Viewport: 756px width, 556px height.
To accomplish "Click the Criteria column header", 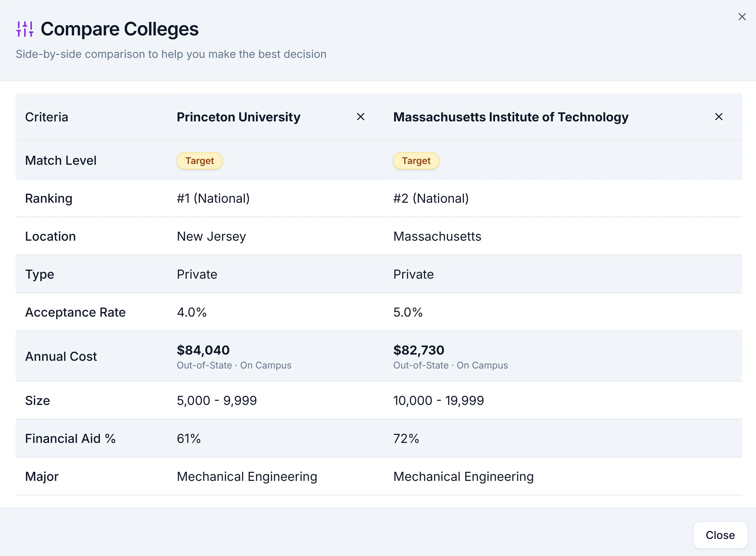I will click(47, 117).
